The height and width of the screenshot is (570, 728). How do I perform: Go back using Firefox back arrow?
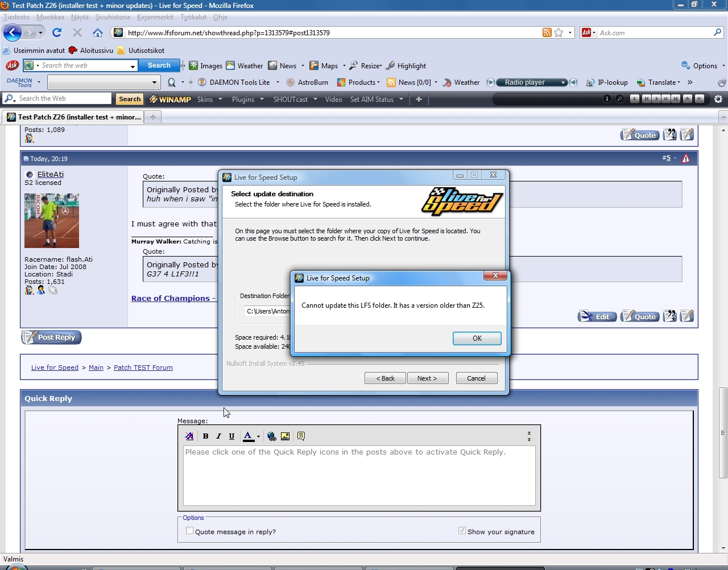pos(12,32)
